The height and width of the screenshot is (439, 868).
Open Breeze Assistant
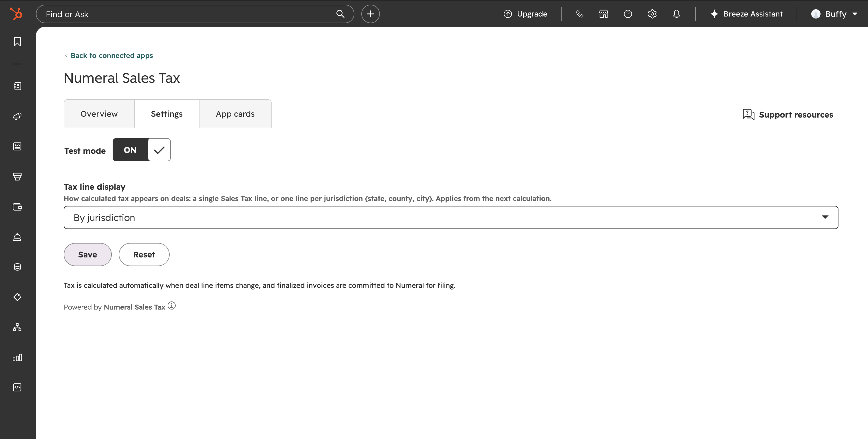pos(746,14)
